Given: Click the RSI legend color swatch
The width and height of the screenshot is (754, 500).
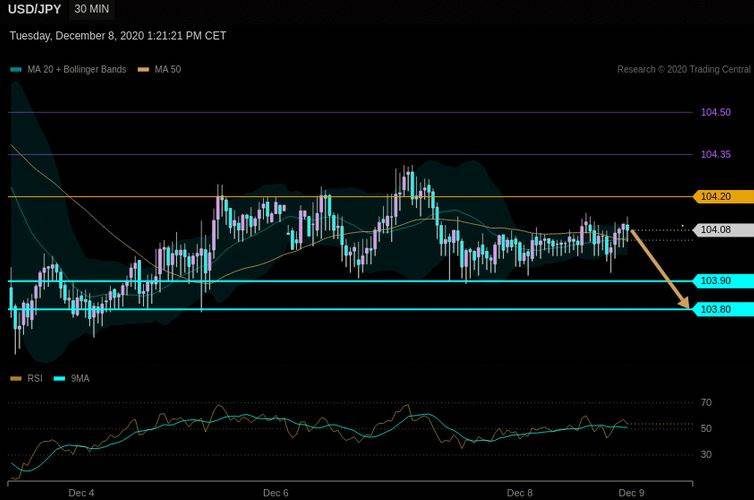Looking at the screenshot, I should coord(16,379).
